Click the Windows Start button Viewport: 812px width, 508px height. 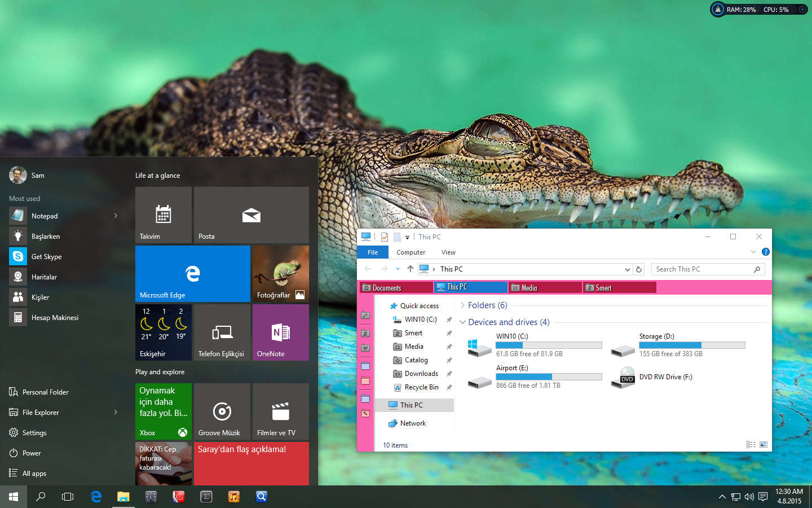(x=14, y=497)
